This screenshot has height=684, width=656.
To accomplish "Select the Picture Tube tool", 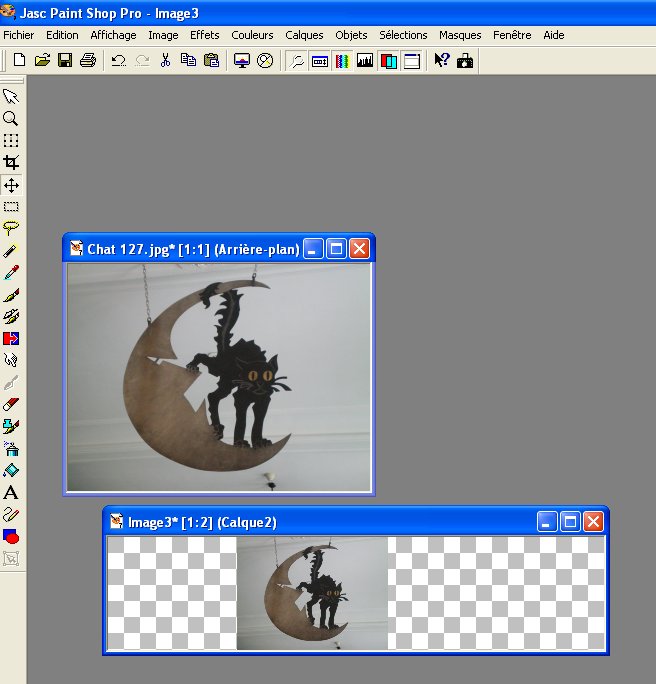I will click(x=11, y=427).
